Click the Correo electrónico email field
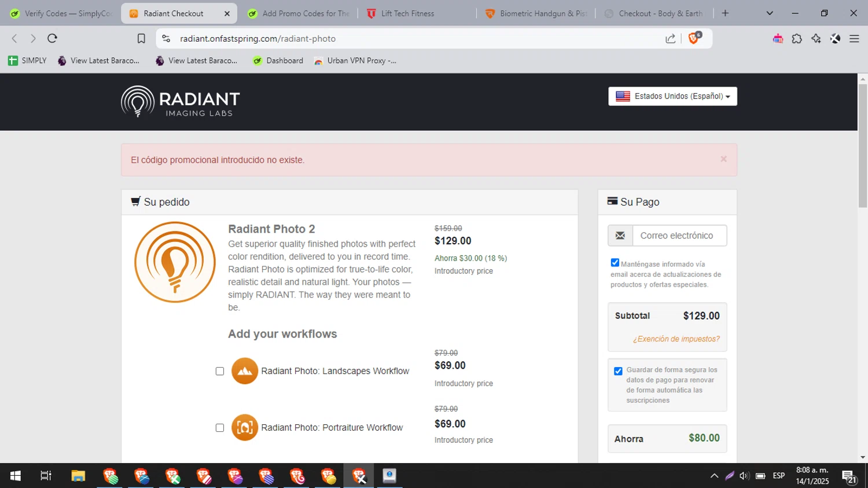868x488 pixels. click(x=679, y=236)
